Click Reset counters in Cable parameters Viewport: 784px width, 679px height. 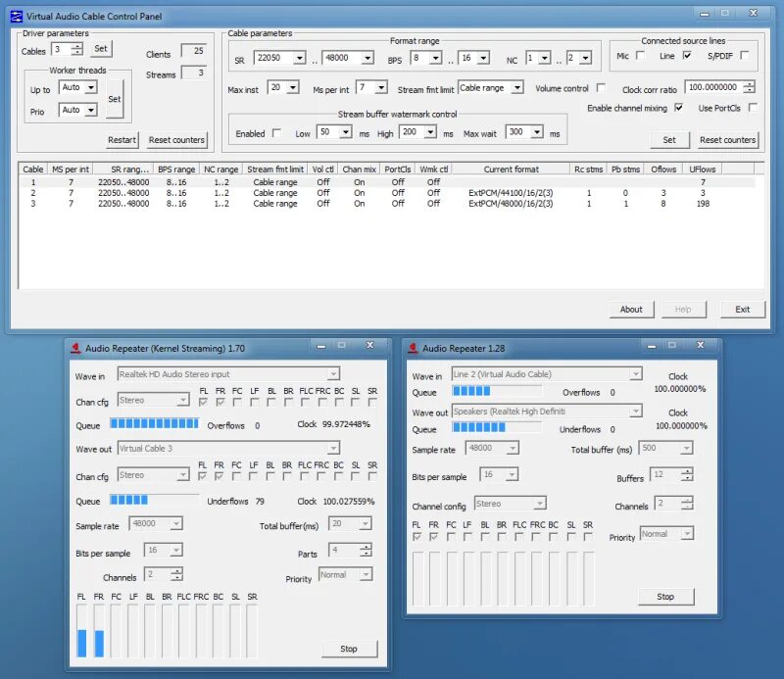pyautogui.click(x=727, y=140)
